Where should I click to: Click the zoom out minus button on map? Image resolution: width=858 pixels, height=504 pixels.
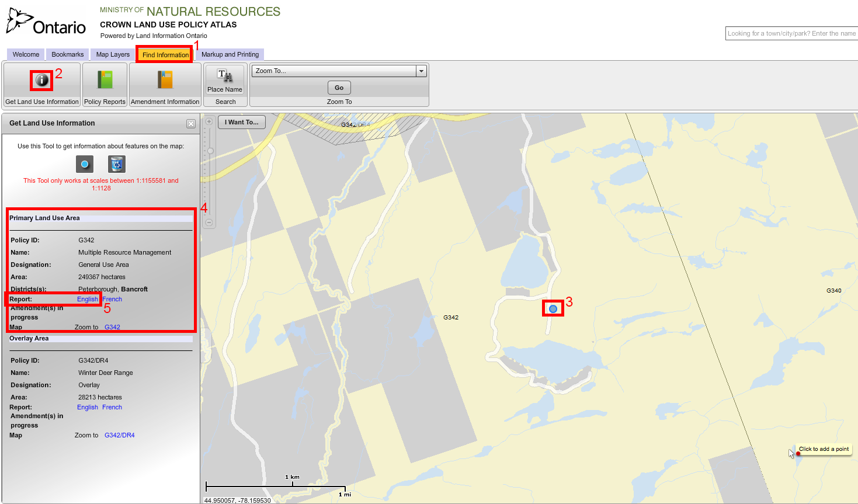click(209, 223)
